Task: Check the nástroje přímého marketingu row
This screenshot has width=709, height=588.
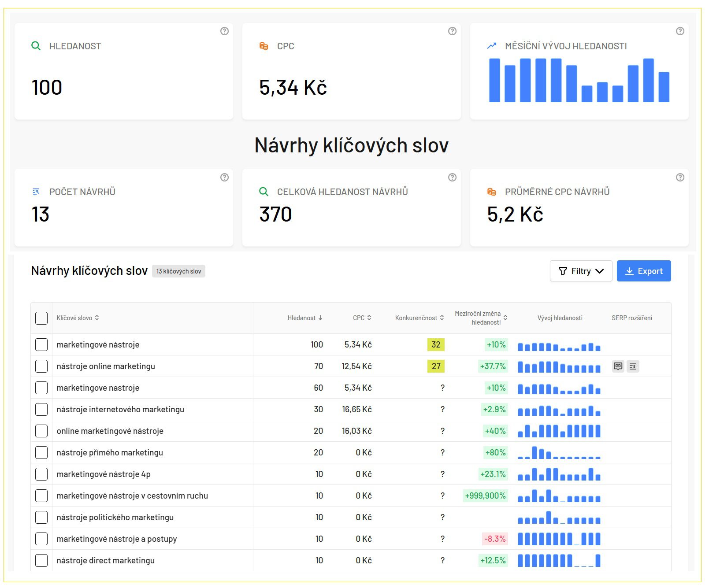Action: pyautogui.click(x=41, y=453)
